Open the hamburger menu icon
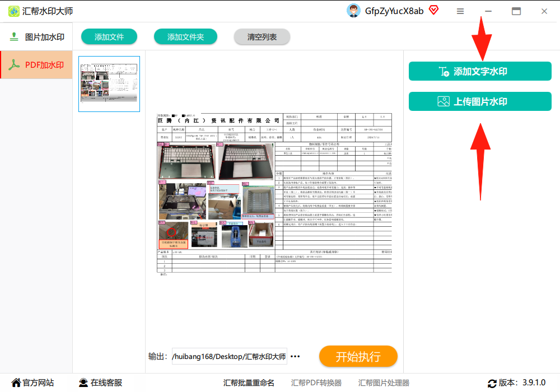Viewport: 560px width, 392px height. [460, 11]
